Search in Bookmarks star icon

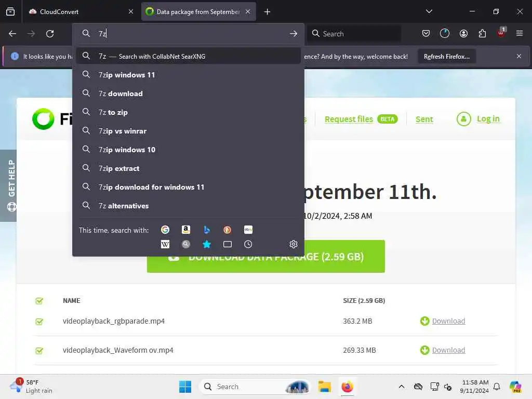tap(207, 244)
